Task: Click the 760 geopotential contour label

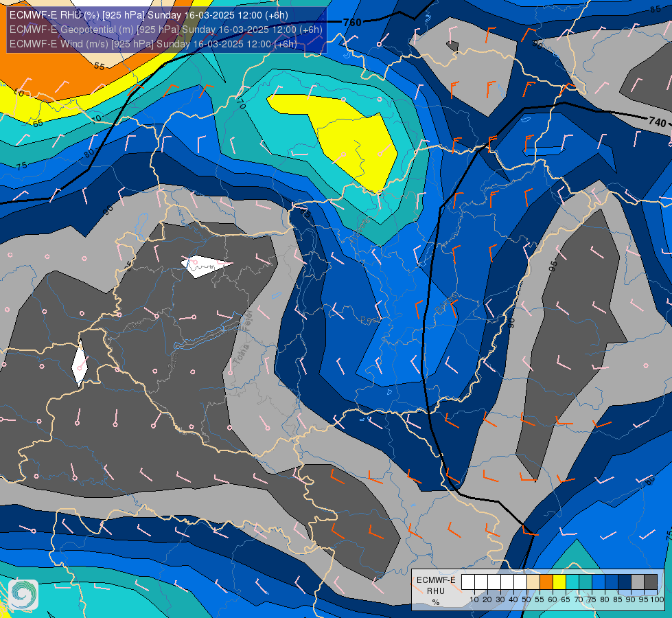Action: (352, 22)
